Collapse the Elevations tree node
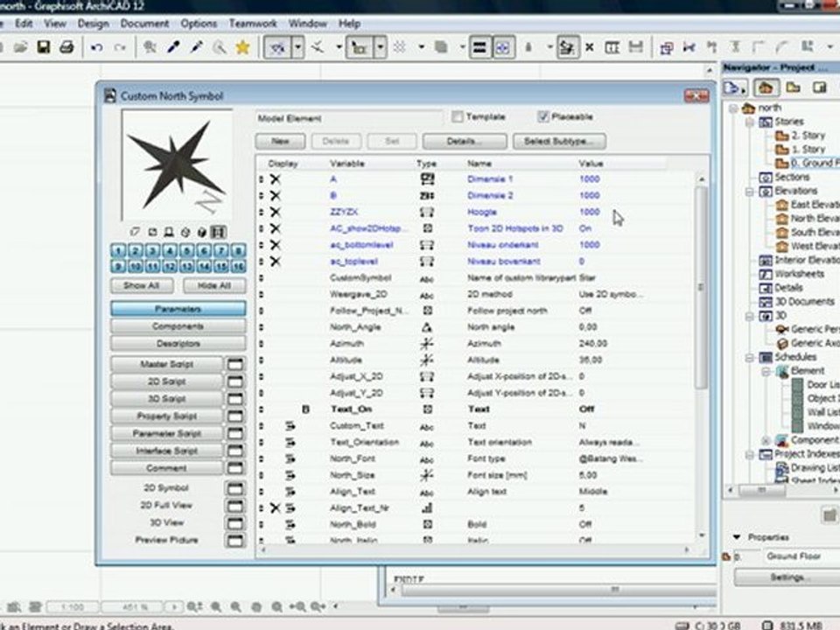This screenshot has width=840, height=630. pos(750,191)
